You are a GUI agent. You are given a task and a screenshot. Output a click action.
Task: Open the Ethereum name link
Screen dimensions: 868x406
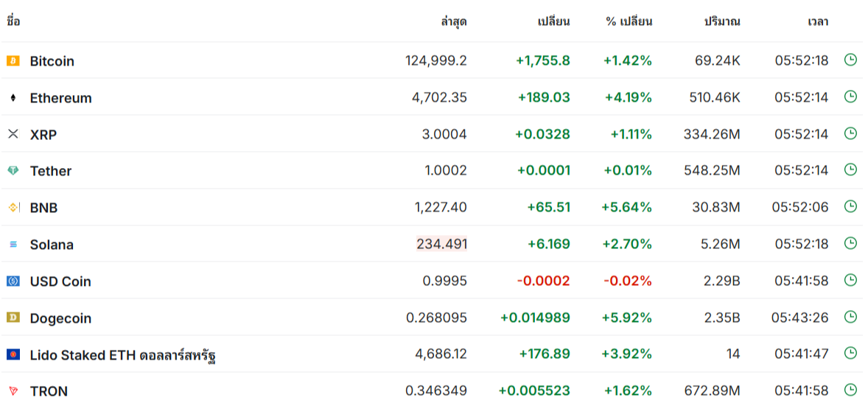(60, 98)
